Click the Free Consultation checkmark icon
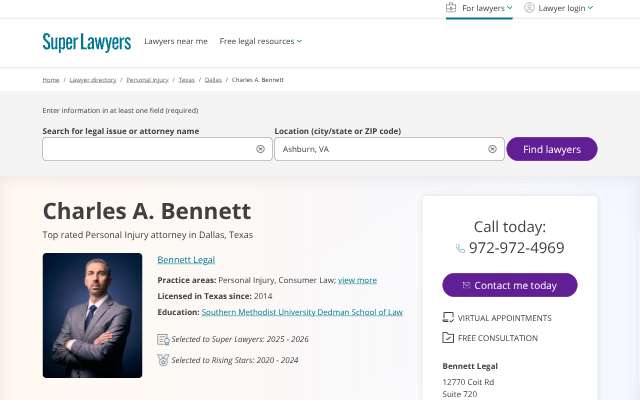 pyautogui.click(x=448, y=338)
